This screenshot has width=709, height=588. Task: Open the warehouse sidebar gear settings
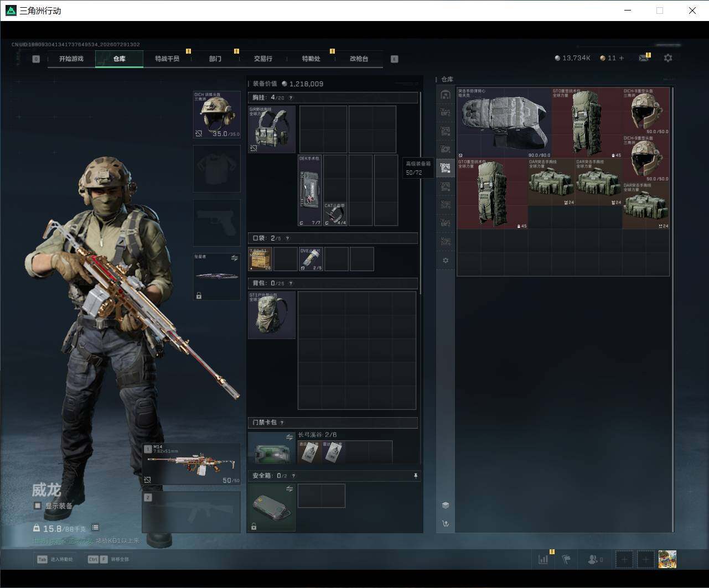tap(445, 261)
